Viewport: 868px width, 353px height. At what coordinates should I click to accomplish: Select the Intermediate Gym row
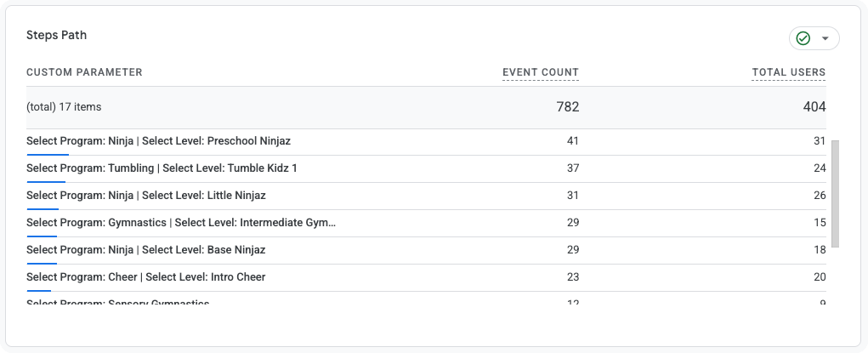click(x=426, y=224)
